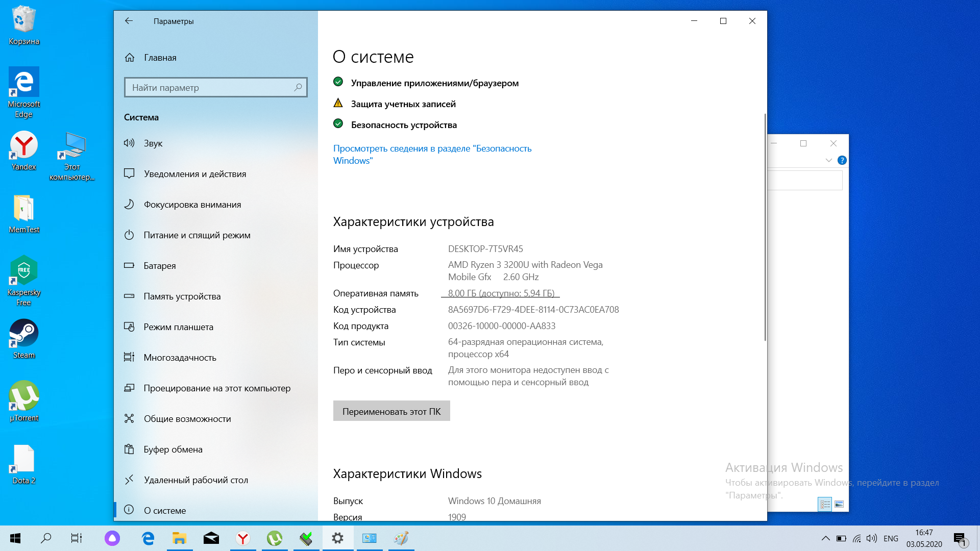Open Звук sound settings
The image size is (980, 551).
[153, 143]
